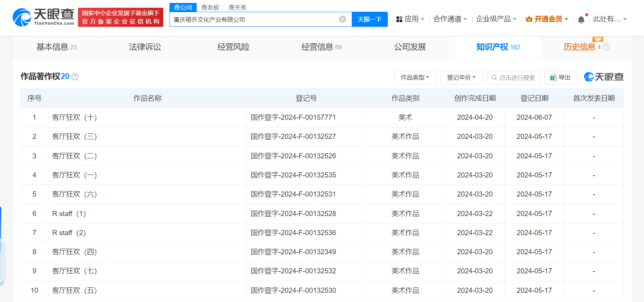Image resolution: width=644 pixels, height=302 pixels.
Task: Click the 天眼一下 search button
Action: tap(370, 19)
